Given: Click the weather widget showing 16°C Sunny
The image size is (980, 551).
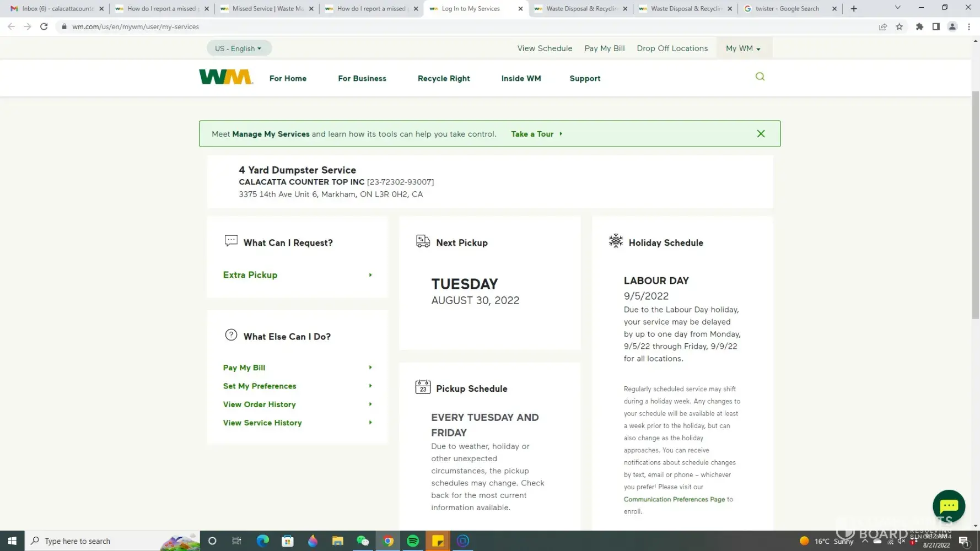Looking at the screenshot, I should (x=826, y=541).
